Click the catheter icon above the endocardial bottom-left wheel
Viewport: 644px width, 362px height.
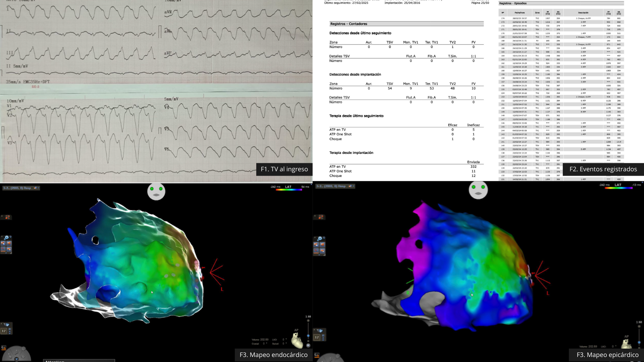(4, 348)
